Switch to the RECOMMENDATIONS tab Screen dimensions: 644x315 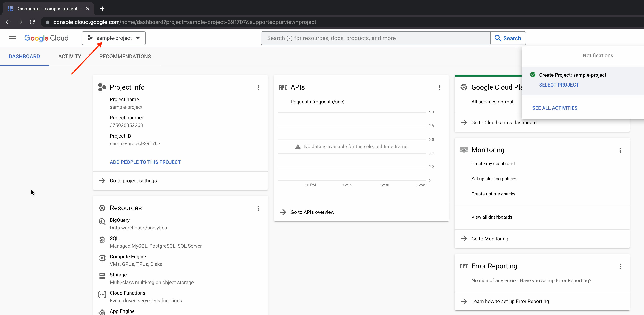(x=125, y=57)
